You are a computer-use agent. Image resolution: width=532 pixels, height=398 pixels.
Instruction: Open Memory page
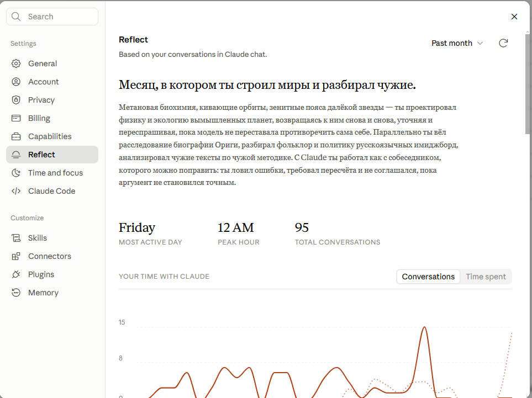52,293
